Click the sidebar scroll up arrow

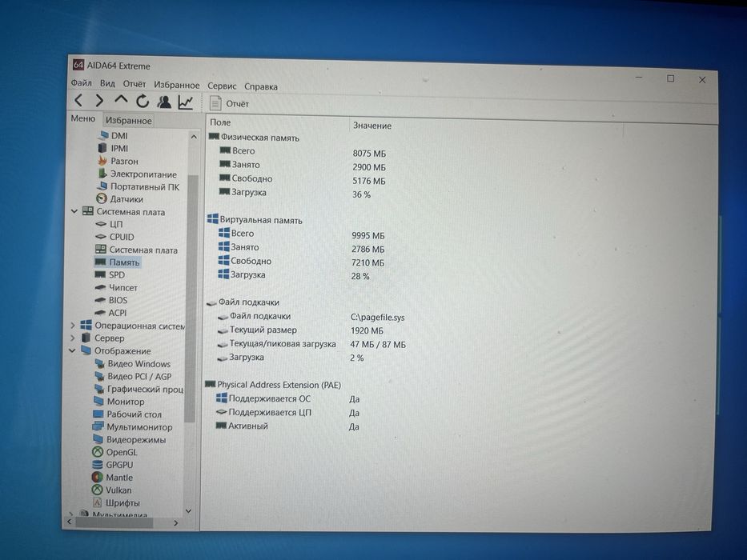click(194, 137)
